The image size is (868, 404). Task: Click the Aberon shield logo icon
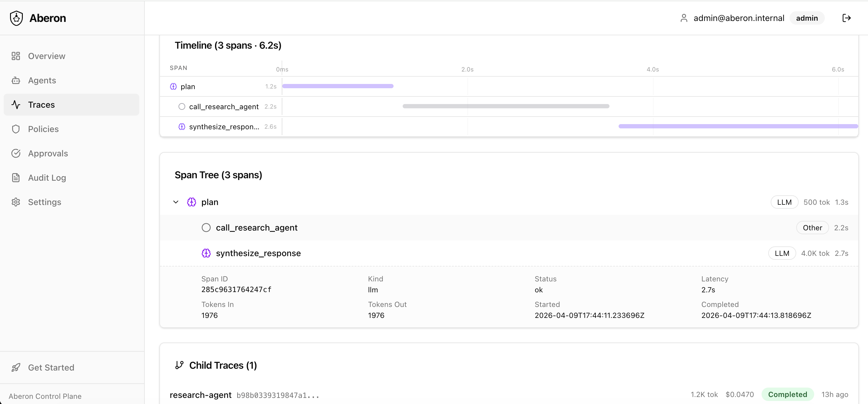16,18
